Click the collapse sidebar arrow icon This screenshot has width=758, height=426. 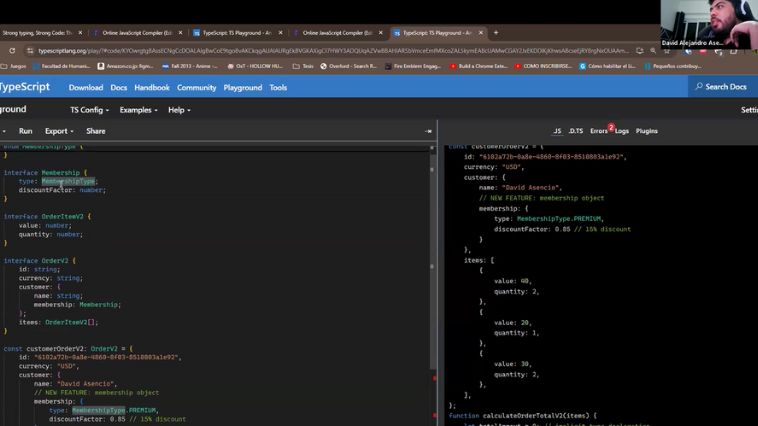point(428,131)
